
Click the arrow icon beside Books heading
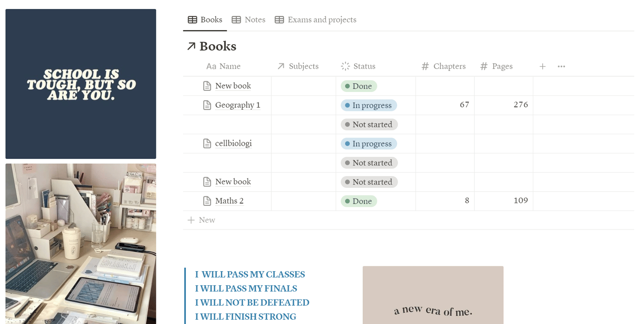191,46
